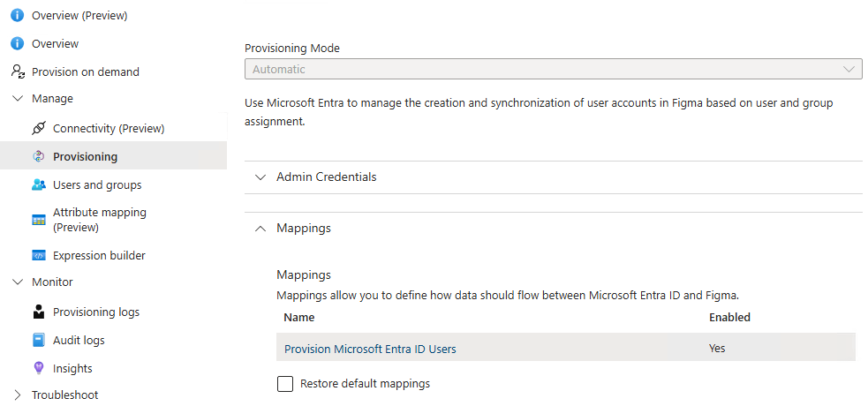Select Provisioning in the sidebar
Viewport: 868px width, 406px height.
tap(85, 156)
